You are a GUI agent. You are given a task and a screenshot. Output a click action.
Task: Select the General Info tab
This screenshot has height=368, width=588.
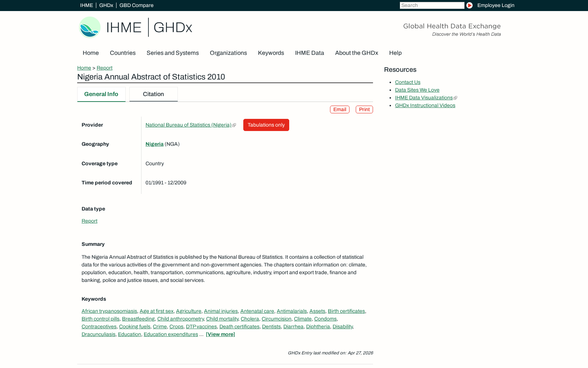[101, 94]
